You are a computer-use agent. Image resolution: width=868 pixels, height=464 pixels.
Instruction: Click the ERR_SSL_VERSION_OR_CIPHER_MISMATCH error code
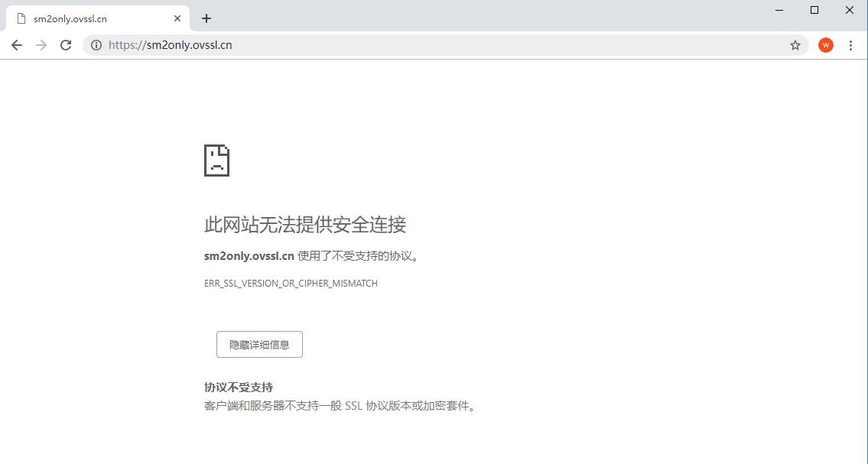click(x=291, y=284)
